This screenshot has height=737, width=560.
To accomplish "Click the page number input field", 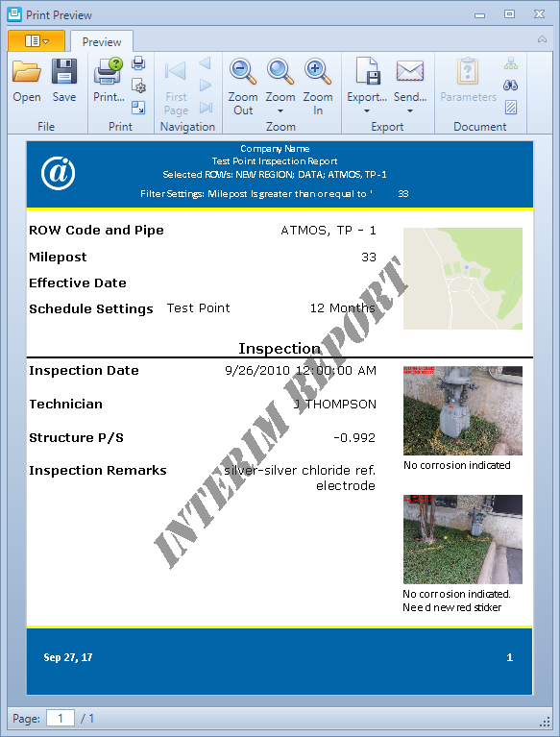I will coord(61,718).
